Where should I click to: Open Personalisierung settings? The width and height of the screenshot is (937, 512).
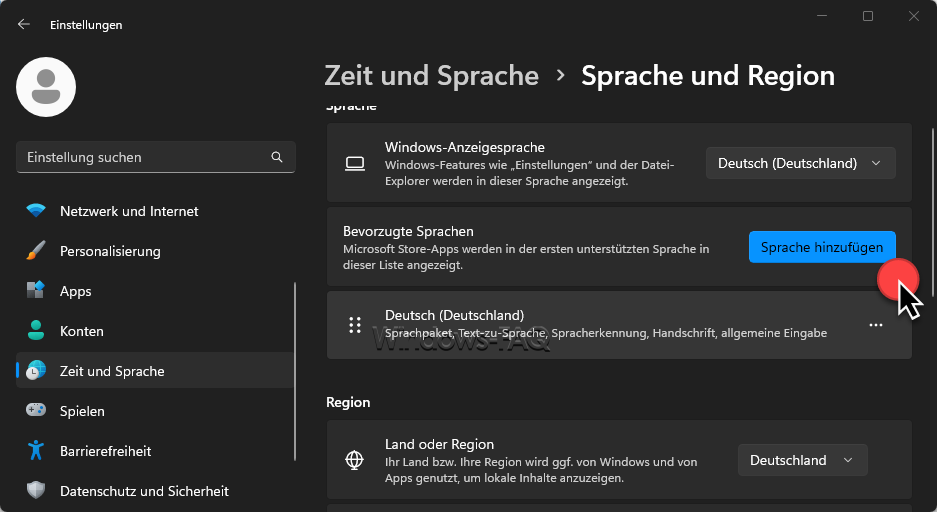(x=155, y=251)
